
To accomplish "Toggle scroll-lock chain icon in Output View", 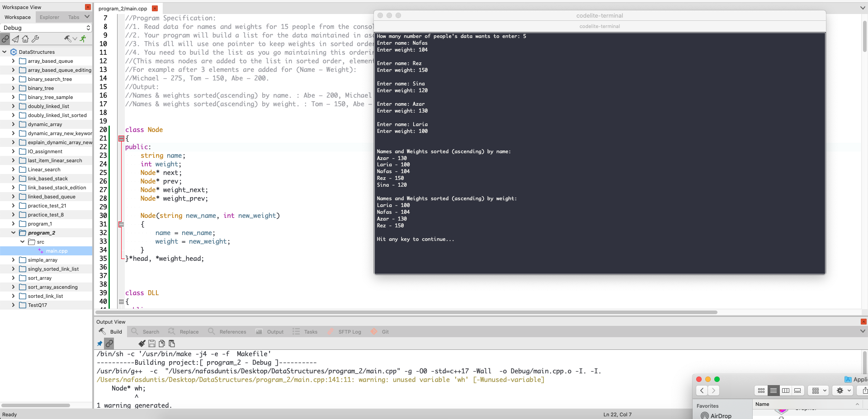I will (109, 344).
